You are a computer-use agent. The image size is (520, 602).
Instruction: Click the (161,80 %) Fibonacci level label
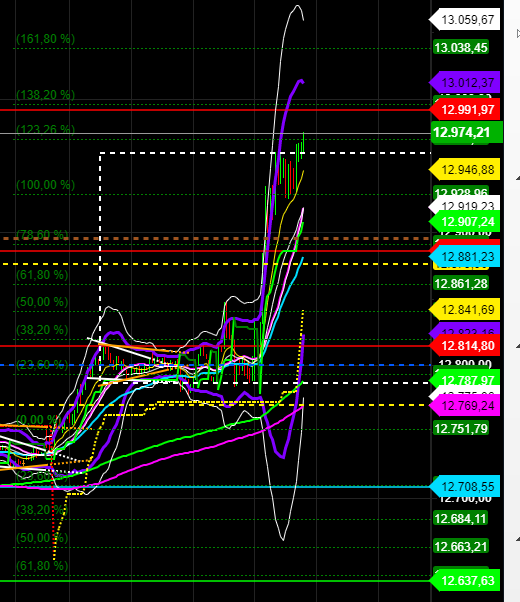(45, 39)
